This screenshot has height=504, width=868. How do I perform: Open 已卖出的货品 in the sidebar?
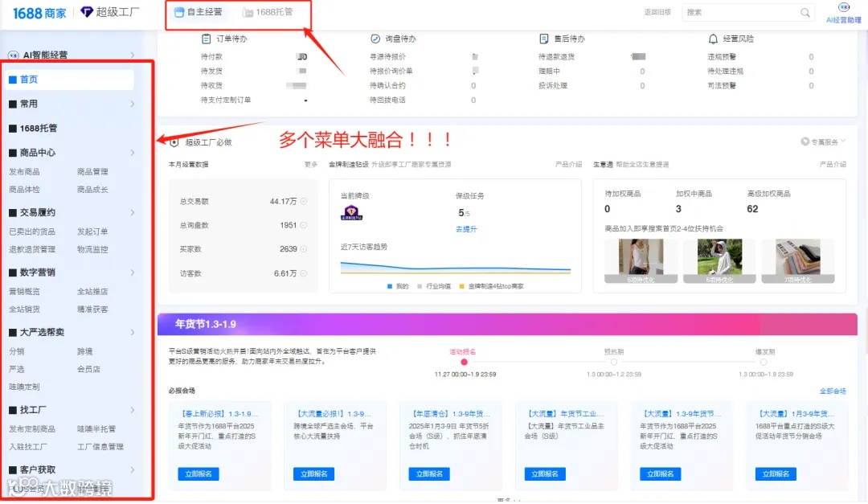click(x=32, y=232)
